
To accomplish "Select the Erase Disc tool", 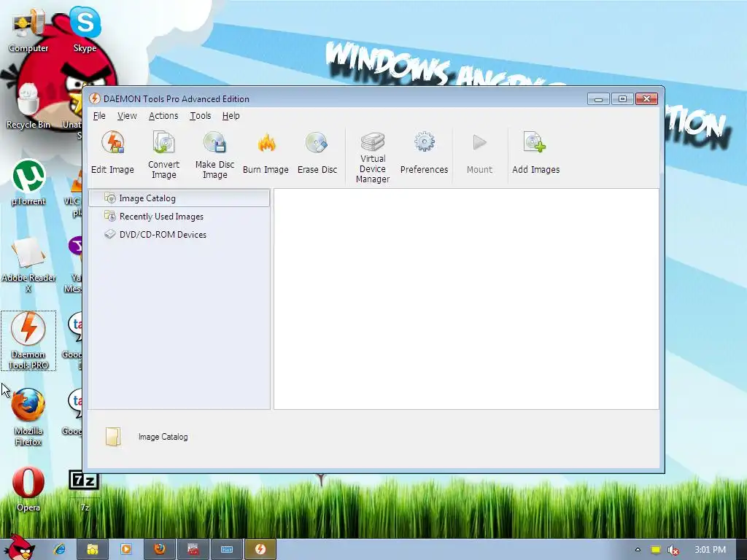I will (317, 153).
